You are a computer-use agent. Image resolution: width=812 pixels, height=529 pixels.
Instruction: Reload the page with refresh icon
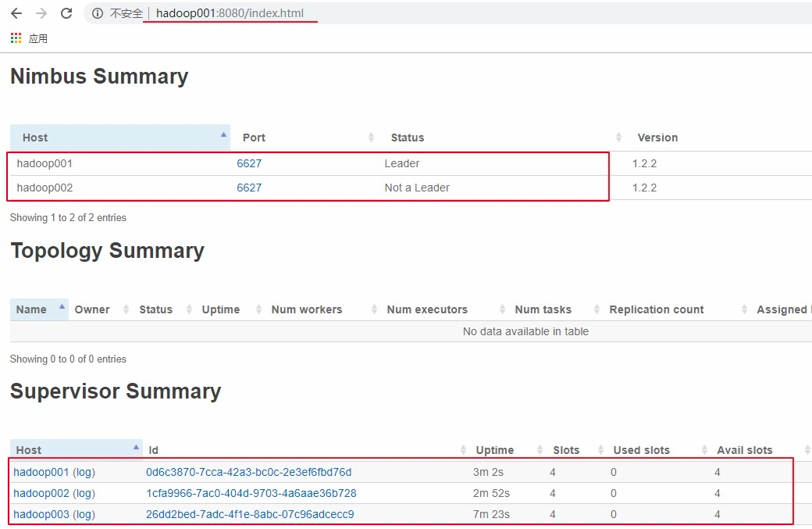tap(66, 13)
